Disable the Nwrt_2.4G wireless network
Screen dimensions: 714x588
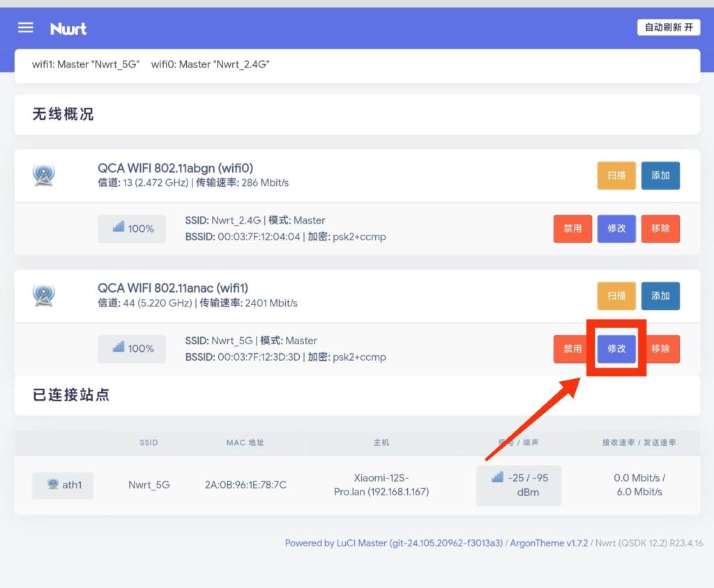point(572,229)
